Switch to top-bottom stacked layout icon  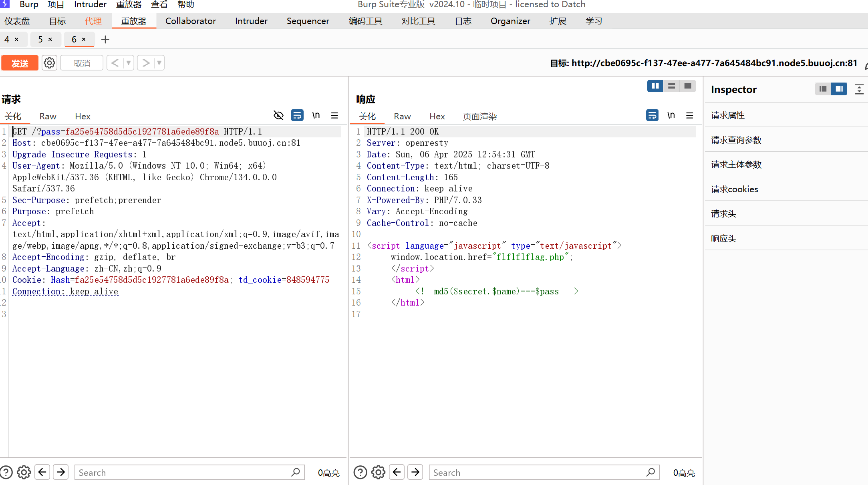coord(671,86)
